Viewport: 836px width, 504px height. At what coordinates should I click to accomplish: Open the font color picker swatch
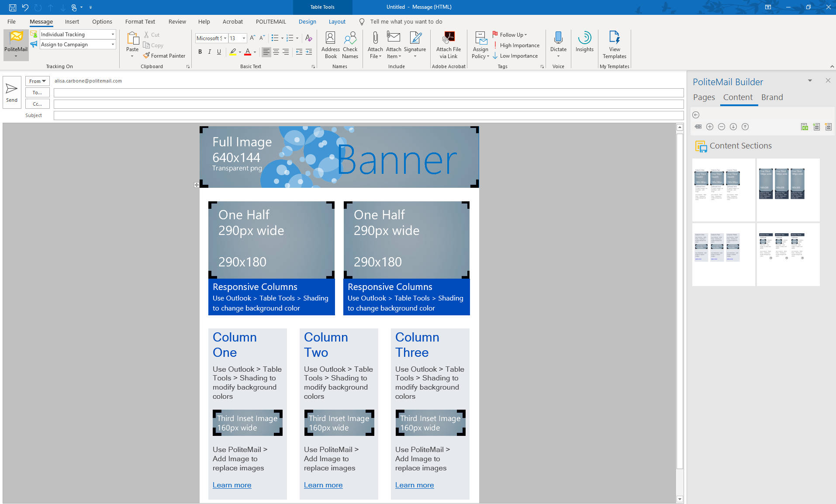click(254, 52)
